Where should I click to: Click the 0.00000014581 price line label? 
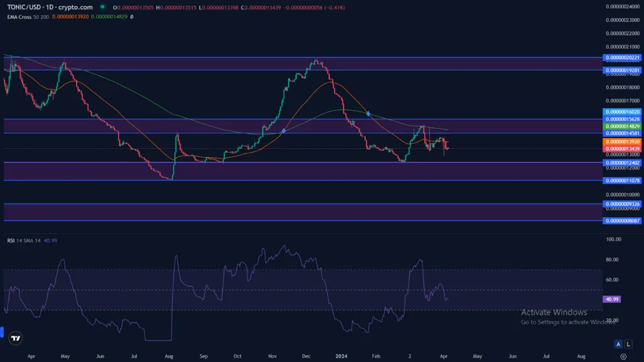point(622,133)
